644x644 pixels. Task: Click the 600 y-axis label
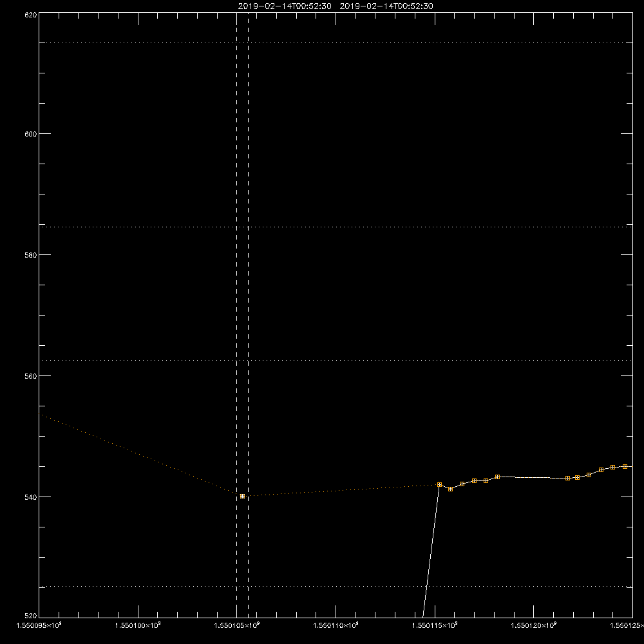(x=31, y=134)
